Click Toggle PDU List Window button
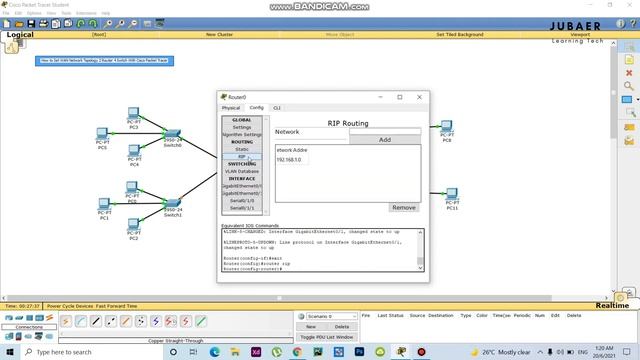The image size is (640, 360). (327, 337)
